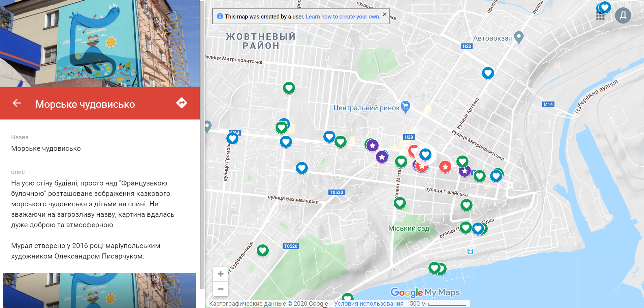644x308 pixels.
Task: Open 'Learn how to create your own' link
Action: pos(343,16)
